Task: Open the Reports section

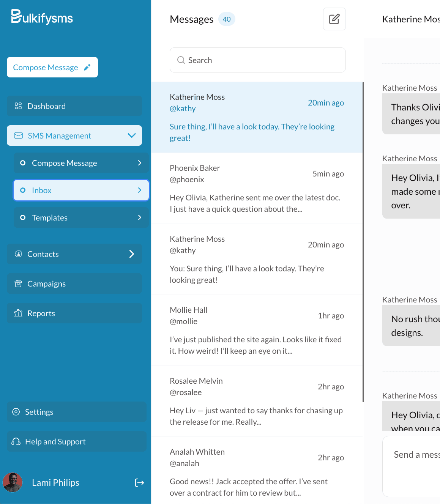Action: [74, 313]
